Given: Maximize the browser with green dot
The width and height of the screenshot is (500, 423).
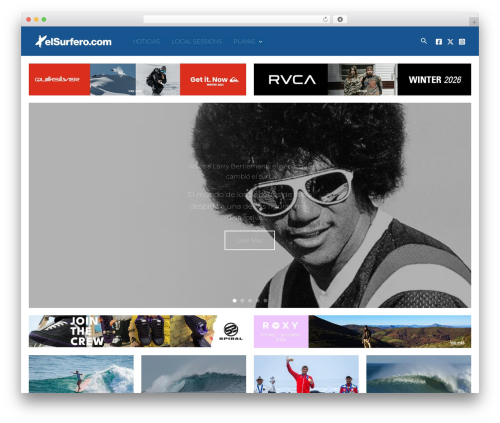Looking at the screenshot, I should [44, 19].
